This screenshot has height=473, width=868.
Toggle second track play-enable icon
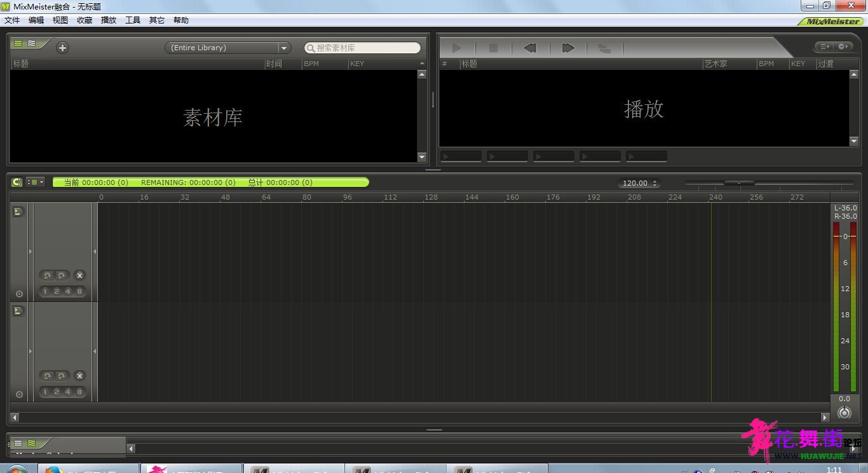[x=18, y=311]
